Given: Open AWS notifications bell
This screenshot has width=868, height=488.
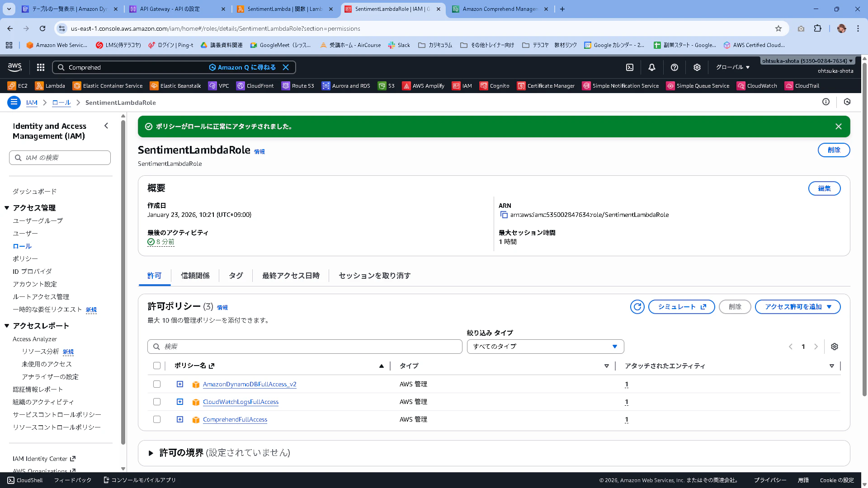Looking at the screenshot, I should click(652, 67).
